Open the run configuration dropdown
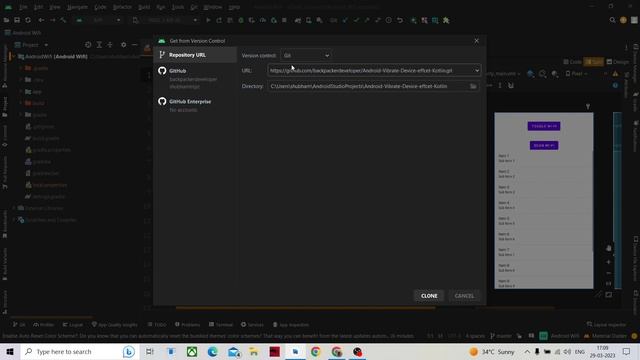640x360 pixels. (98, 20)
